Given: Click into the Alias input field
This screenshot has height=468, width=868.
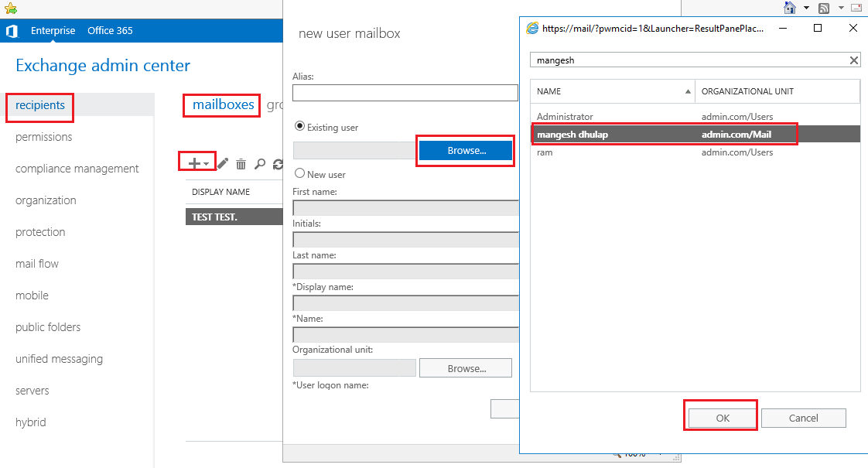Looking at the screenshot, I should click(405, 93).
